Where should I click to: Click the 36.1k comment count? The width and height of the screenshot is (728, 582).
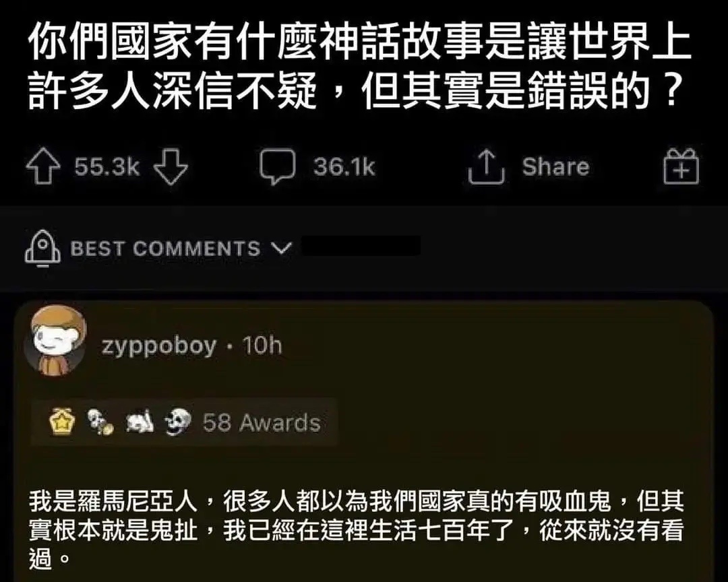pos(344,166)
